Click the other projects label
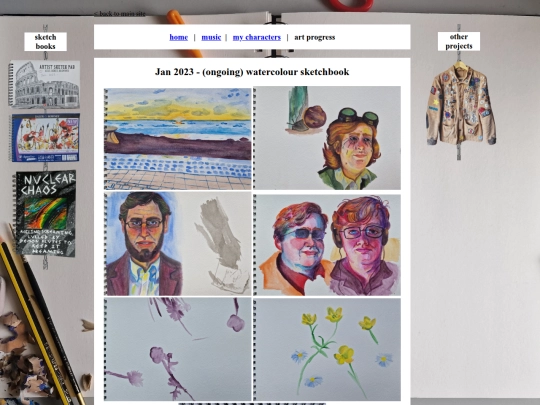 459,41
